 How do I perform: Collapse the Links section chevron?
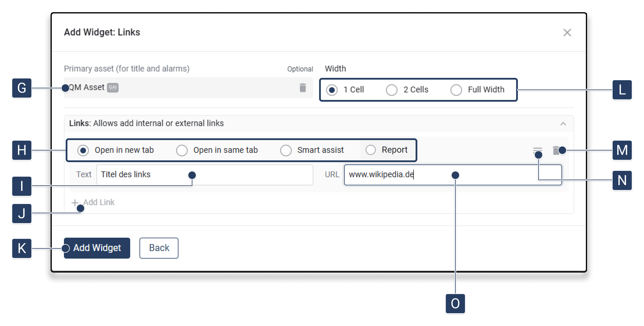[x=563, y=124]
